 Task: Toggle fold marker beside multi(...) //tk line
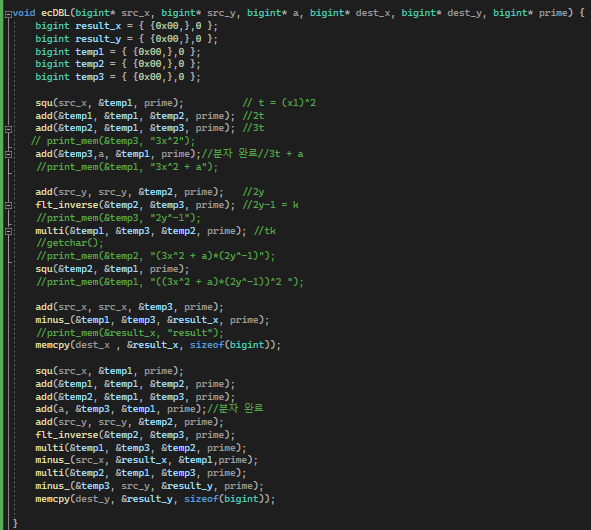pos(8,231)
